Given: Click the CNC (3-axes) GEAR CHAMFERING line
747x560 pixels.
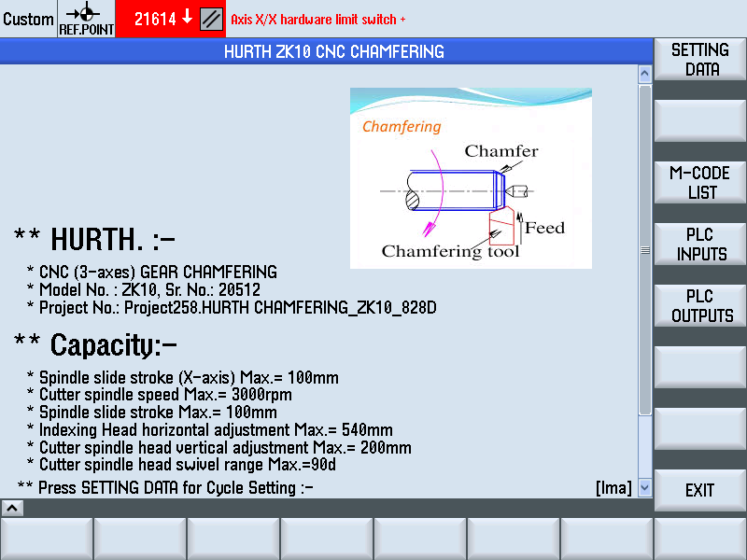Looking at the screenshot, I should click(152, 272).
